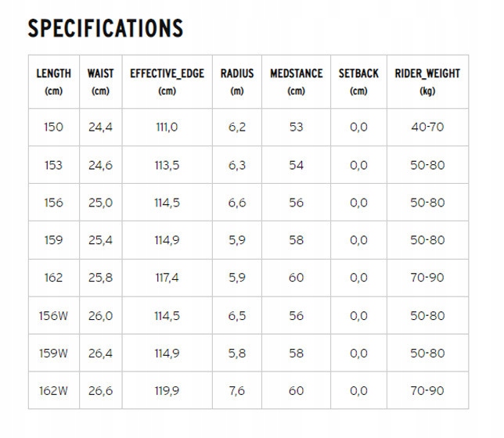Click the 7,6 radius value
504x438 pixels.
(x=236, y=390)
